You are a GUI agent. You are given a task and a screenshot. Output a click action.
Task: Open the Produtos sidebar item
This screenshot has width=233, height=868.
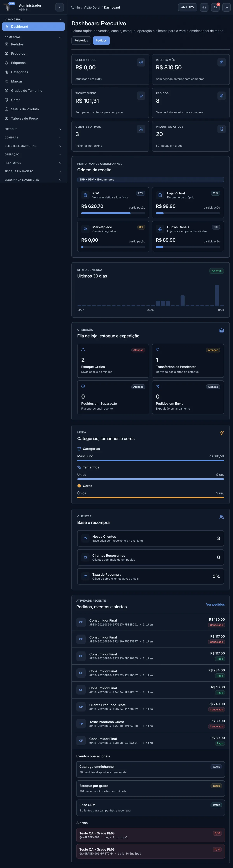pyautogui.click(x=33, y=53)
